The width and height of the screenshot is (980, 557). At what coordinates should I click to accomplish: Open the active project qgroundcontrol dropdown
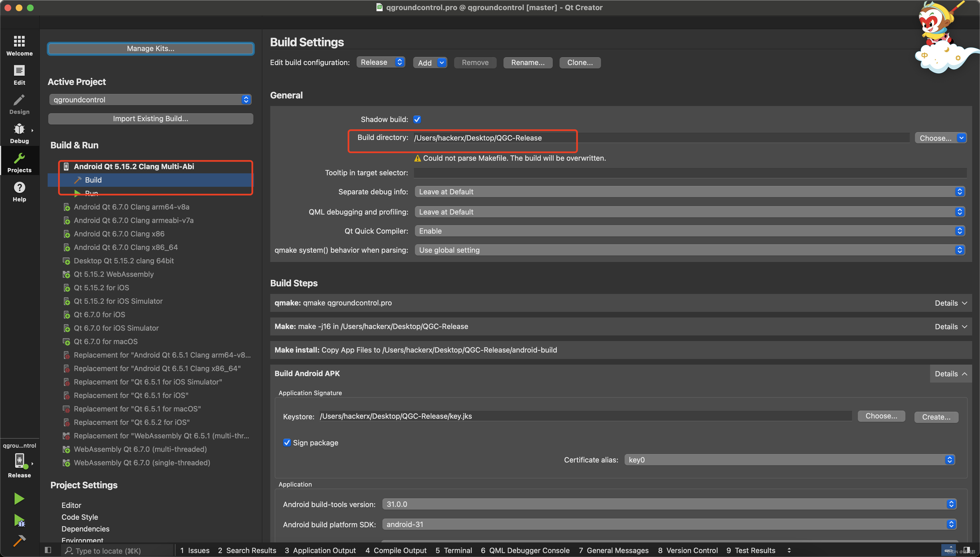coord(150,100)
